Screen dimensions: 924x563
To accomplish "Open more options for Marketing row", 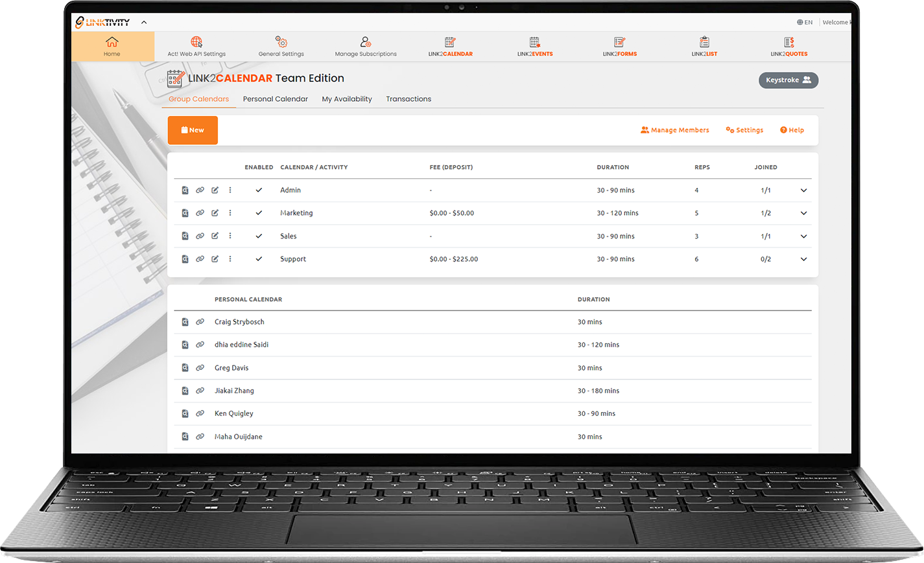I will [x=230, y=213].
